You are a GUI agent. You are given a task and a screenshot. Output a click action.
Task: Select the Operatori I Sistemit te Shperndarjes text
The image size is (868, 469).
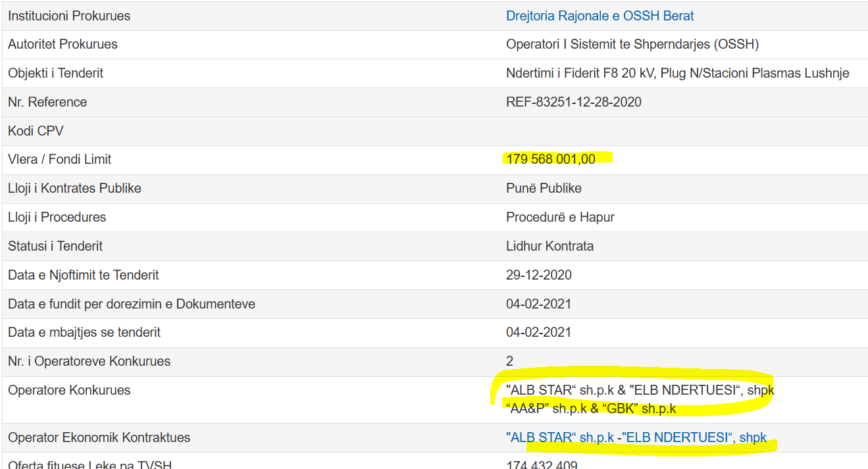[x=632, y=45]
